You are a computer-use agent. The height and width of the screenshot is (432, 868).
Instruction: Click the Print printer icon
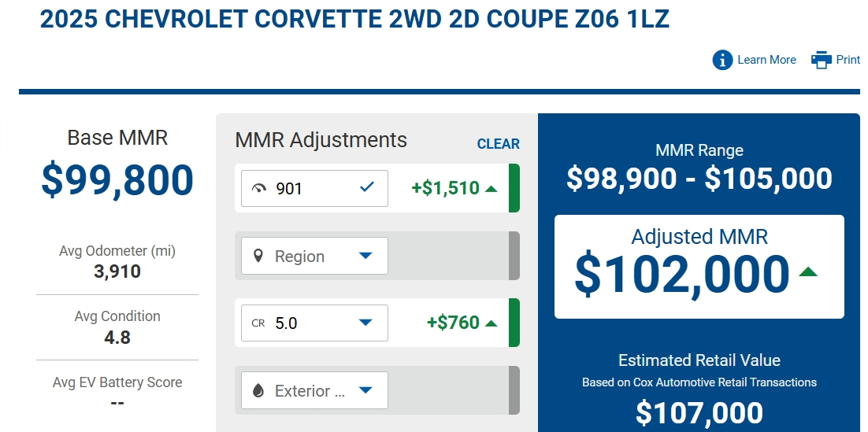point(822,60)
